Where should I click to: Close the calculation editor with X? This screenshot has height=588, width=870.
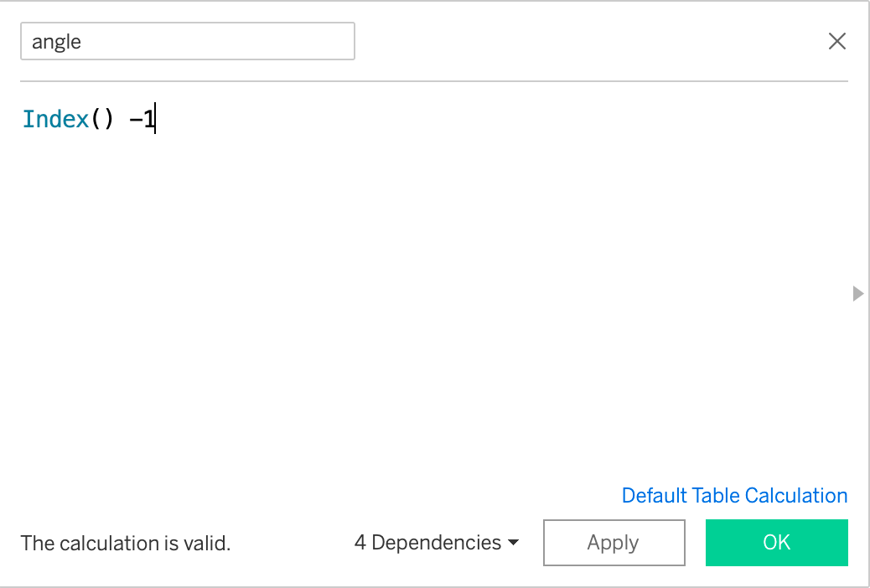(x=836, y=41)
